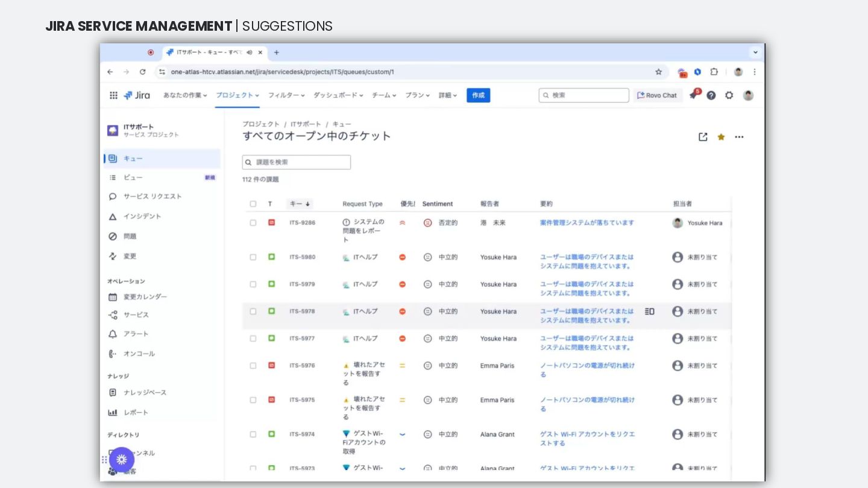Viewport: 868px width, 488px height.
Task: Expand the あなたの作業 dropdown
Action: point(185,95)
